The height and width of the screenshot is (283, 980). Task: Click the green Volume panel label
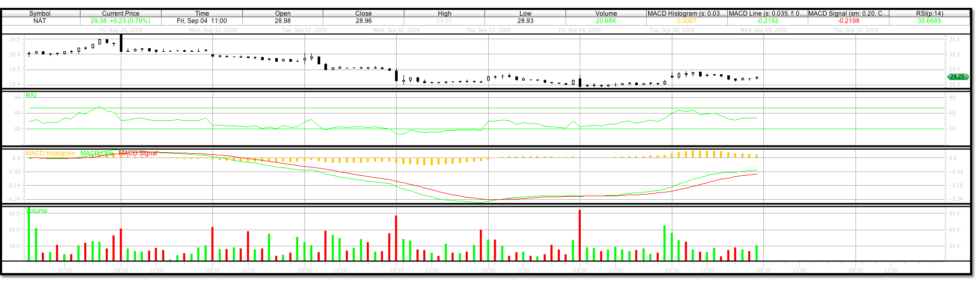(x=37, y=211)
